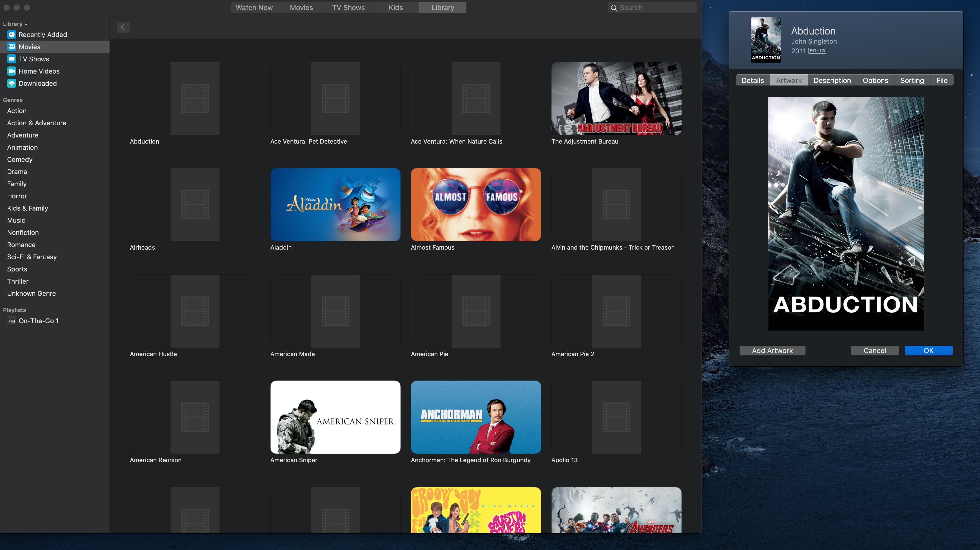Choose the Kids & Family genre
The image size is (980, 550).
click(x=55, y=208)
